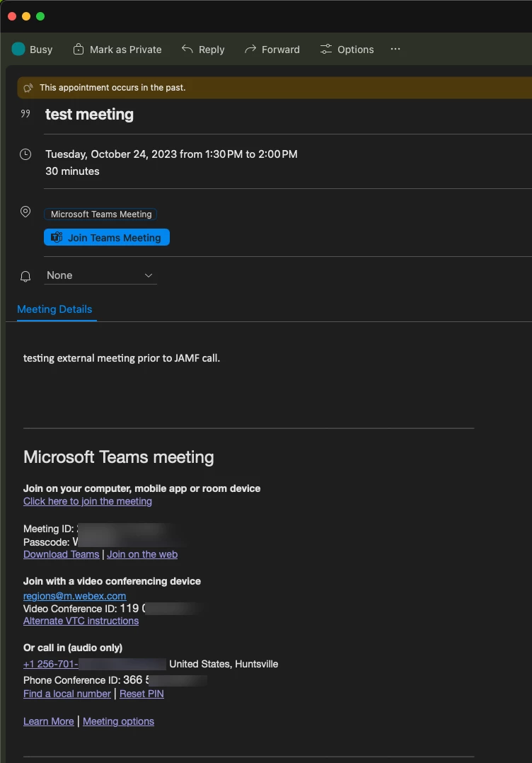Click the reminder bell icon
This screenshot has height=763, width=532.
(x=25, y=276)
